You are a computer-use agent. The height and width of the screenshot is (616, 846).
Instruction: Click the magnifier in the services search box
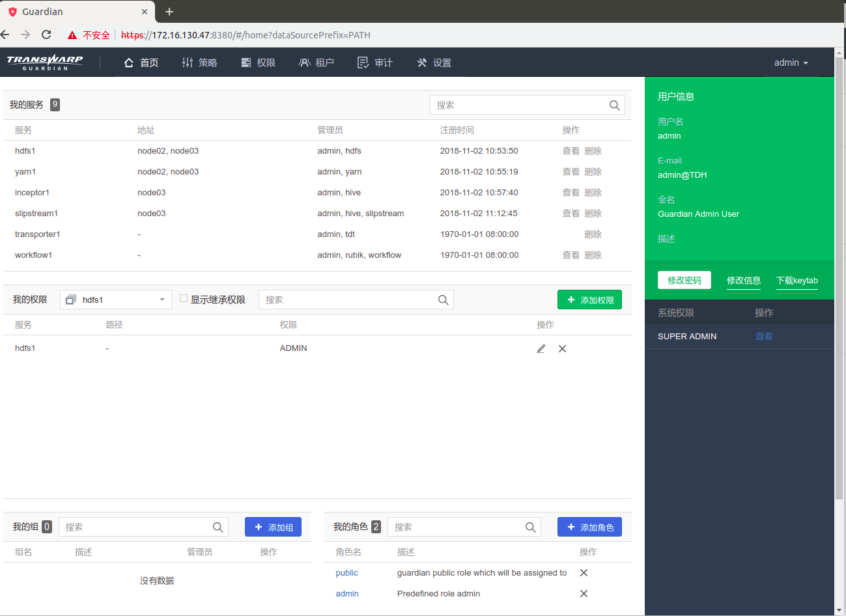coord(614,105)
